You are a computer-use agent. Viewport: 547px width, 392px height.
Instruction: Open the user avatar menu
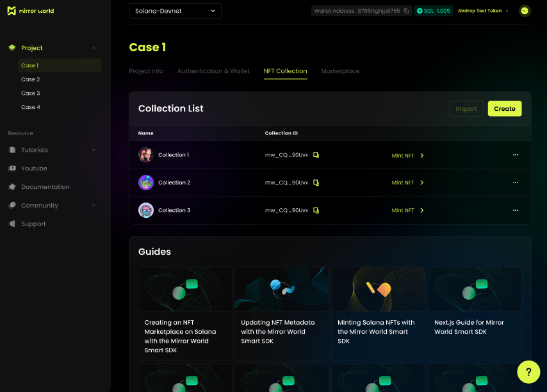pyautogui.click(x=525, y=11)
